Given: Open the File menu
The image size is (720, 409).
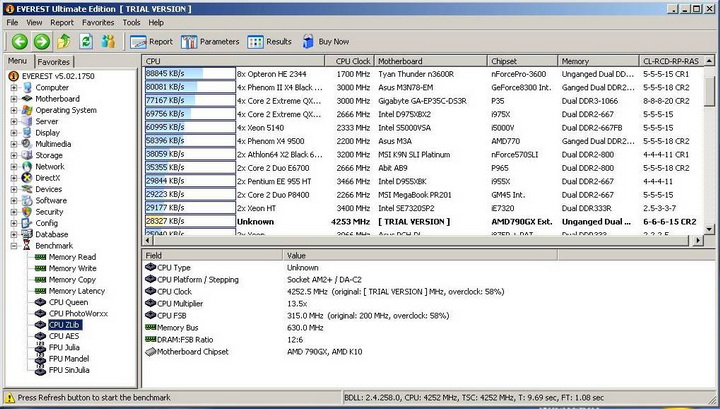Looking at the screenshot, I should [12, 22].
